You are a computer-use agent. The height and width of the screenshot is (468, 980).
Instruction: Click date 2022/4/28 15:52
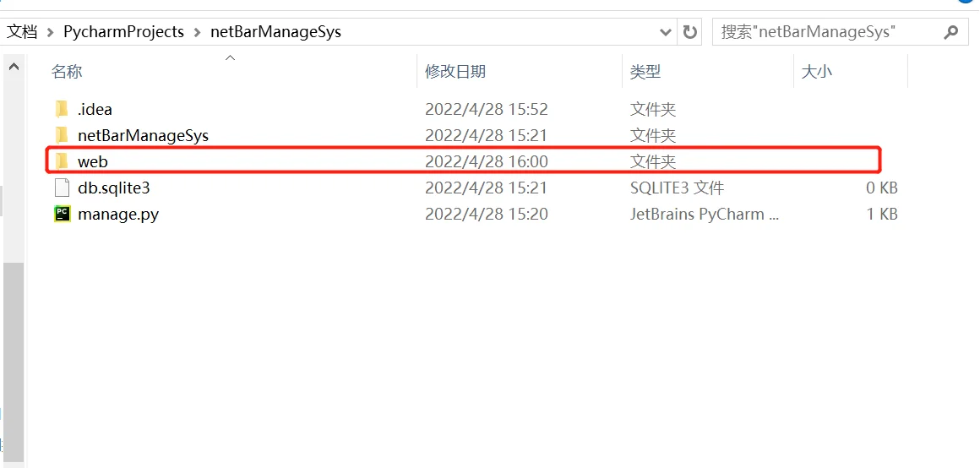[487, 109]
